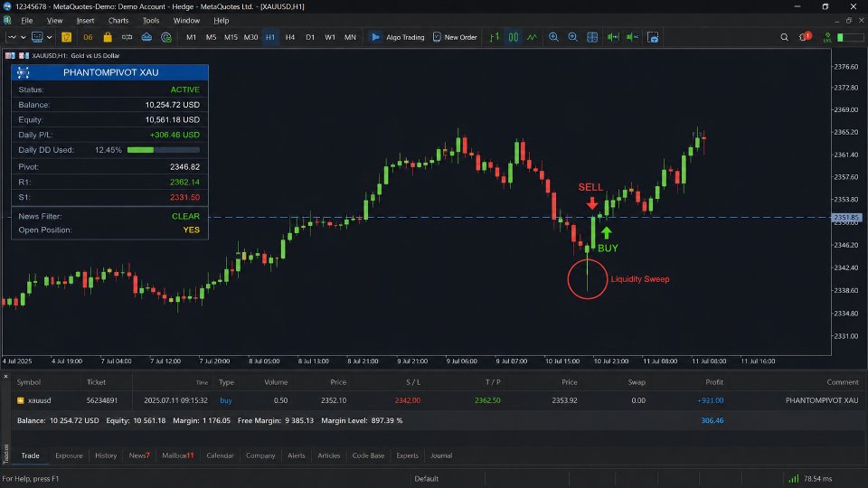Open the Tools menu

pyautogui.click(x=151, y=21)
